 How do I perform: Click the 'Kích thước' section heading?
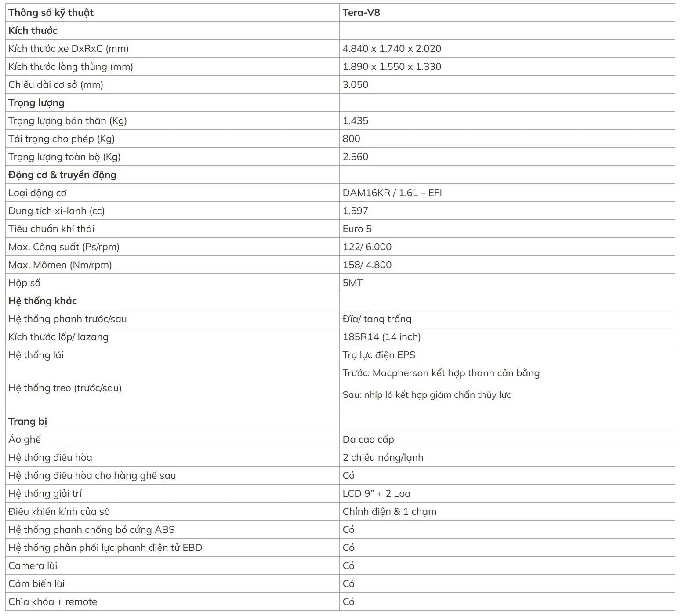(33, 31)
